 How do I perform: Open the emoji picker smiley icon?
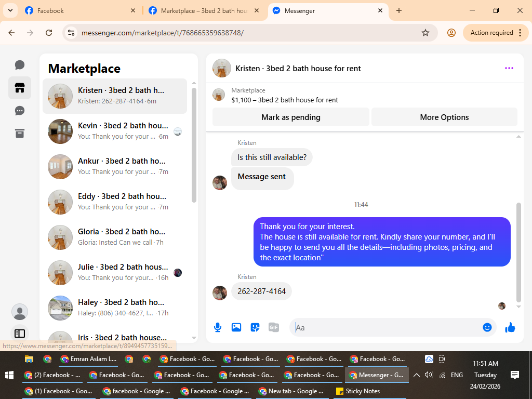pyautogui.click(x=487, y=327)
